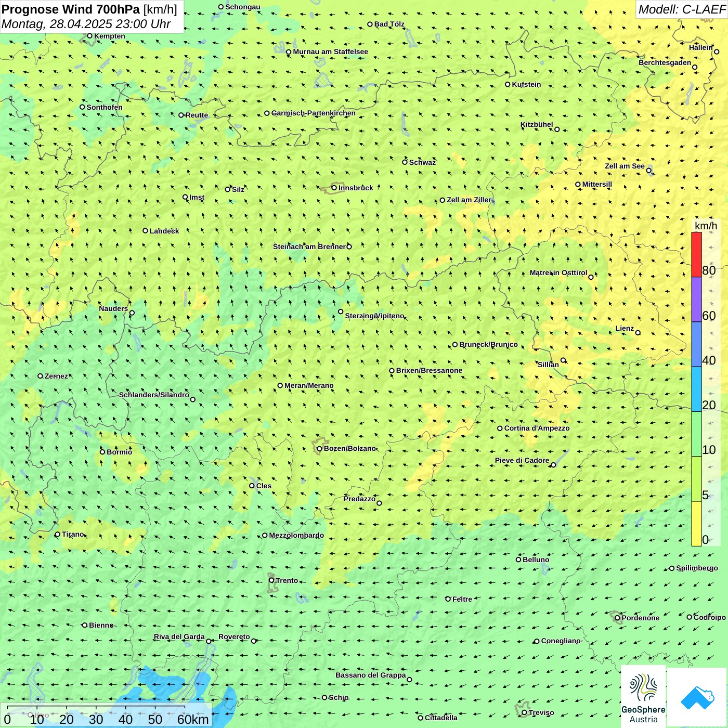Image resolution: width=728 pixels, height=728 pixels.
Task: Click the Brixen/Bressanone label
Action: 429,370
